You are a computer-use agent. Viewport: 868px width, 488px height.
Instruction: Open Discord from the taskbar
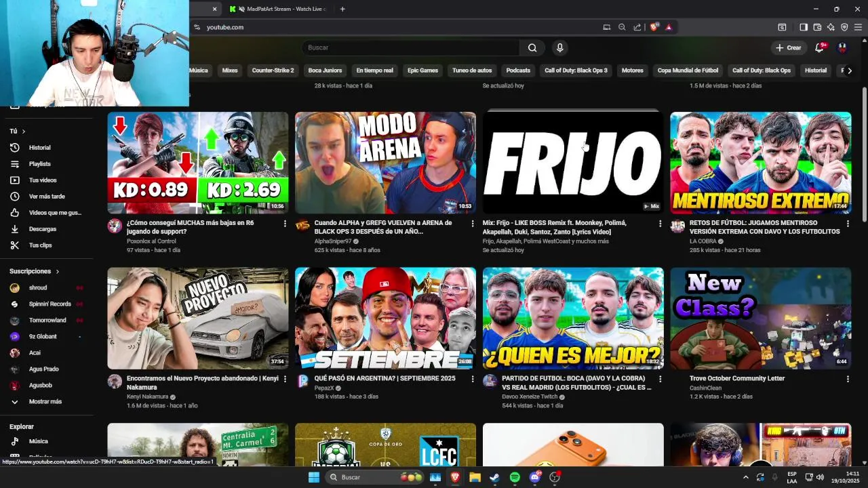pyautogui.click(x=535, y=477)
